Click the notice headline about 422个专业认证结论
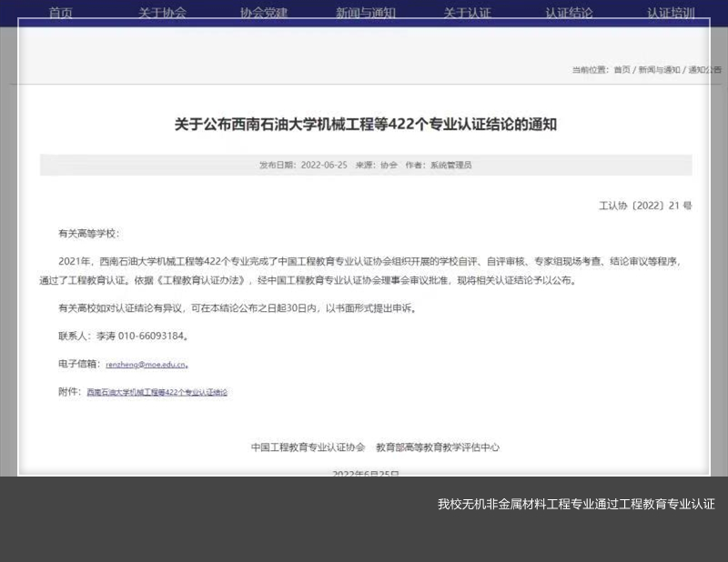 point(365,125)
